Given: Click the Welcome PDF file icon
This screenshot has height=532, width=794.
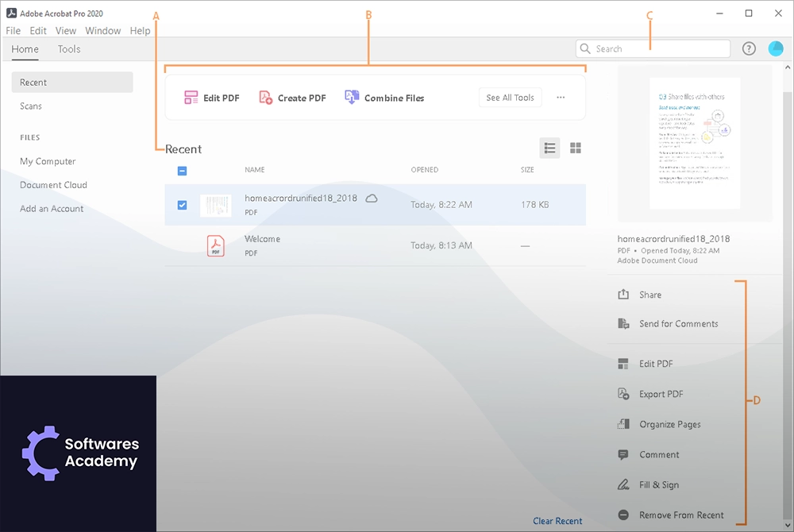Looking at the screenshot, I should coord(216,246).
